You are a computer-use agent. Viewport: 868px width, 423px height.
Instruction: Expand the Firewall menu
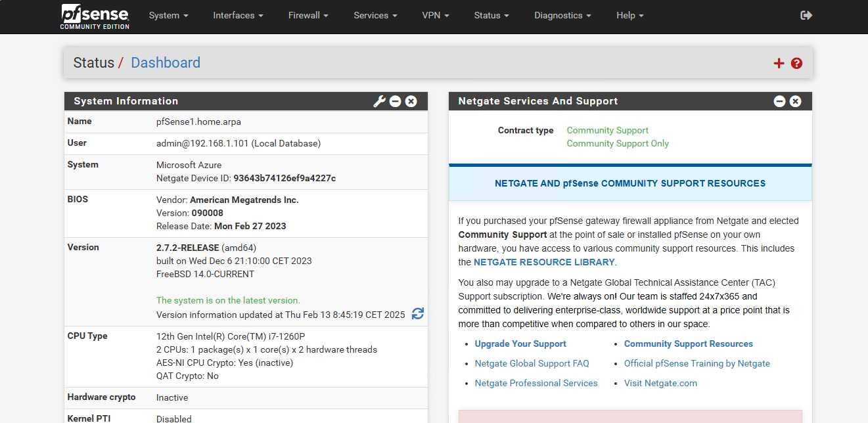tap(308, 15)
